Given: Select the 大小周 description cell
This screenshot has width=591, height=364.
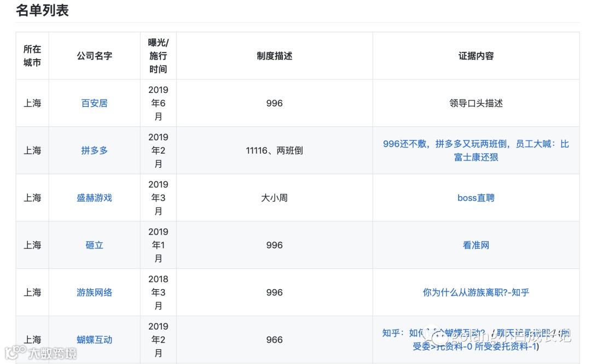Looking at the screenshot, I should click(x=274, y=198).
